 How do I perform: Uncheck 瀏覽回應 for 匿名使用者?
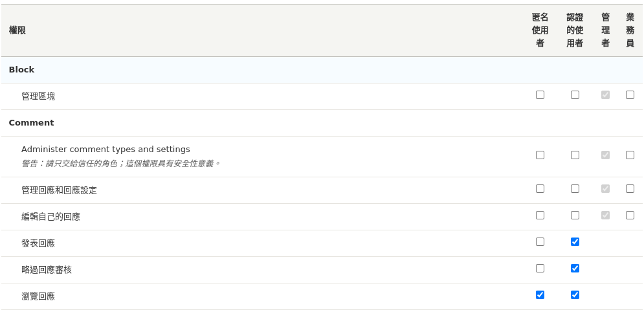pos(540,294)
